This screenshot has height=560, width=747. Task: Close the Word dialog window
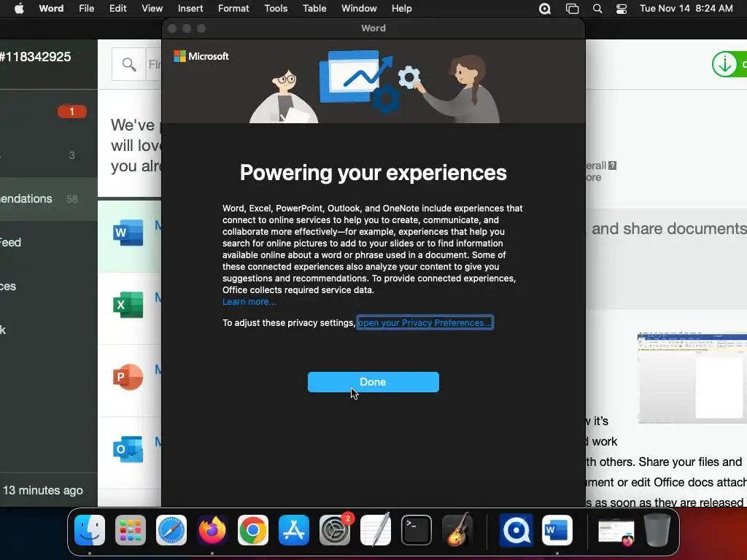pos(172,28)
